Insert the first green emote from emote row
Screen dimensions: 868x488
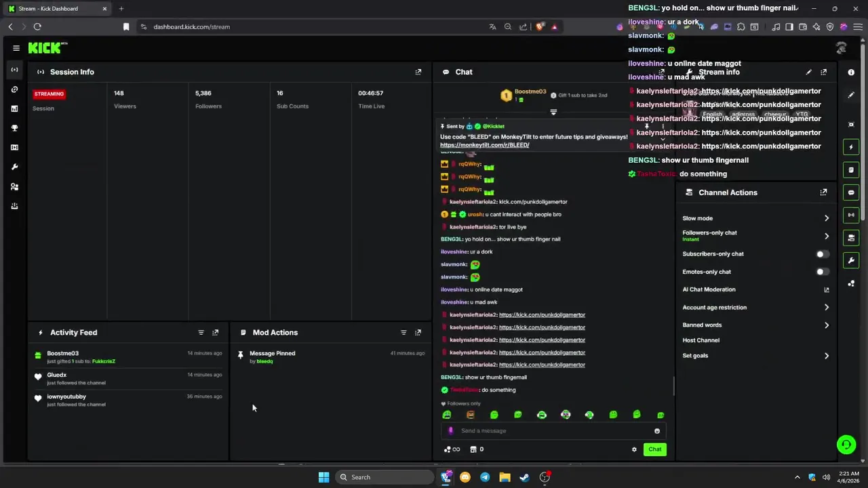(447, 415)
